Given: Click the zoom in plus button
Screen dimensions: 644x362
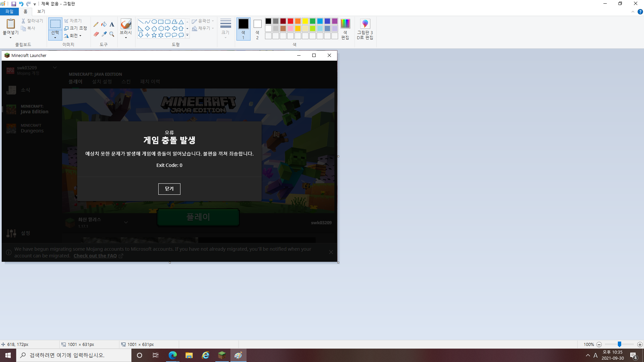Looking at the screenshot, I should click(x=640, y=345).
